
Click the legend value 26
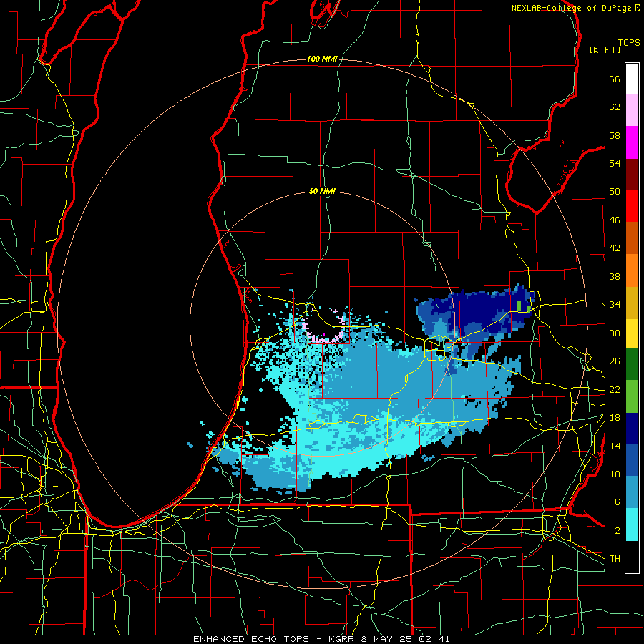[x=615, y=361]
